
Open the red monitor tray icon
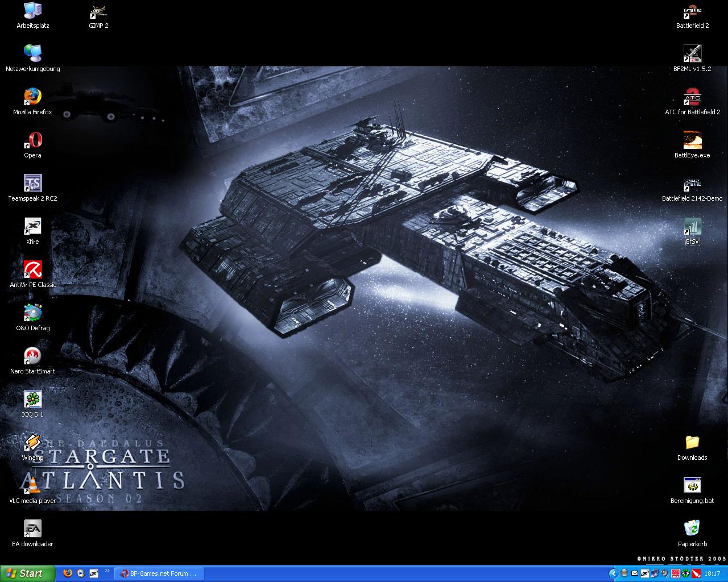[675, 573]
